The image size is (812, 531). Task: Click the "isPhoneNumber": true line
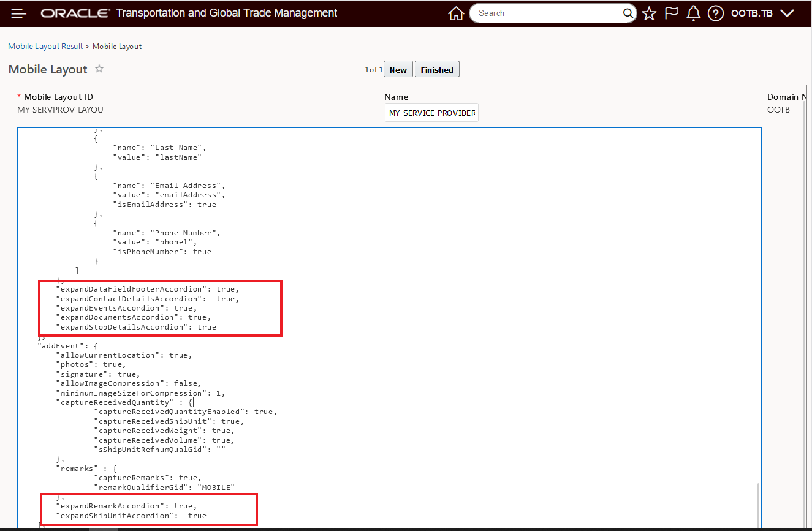162,252
